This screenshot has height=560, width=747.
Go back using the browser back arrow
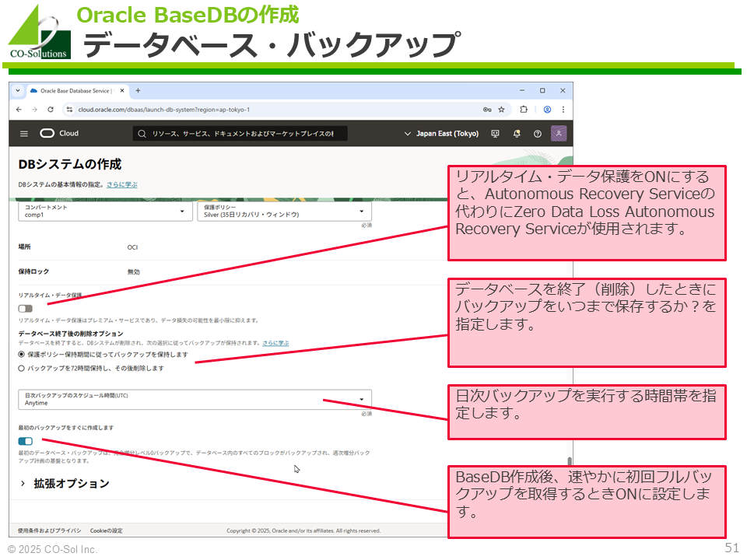[x=19, y=110]
